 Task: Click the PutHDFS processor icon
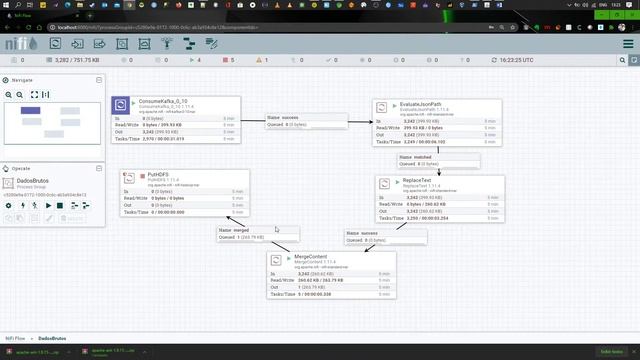[129, 178]
